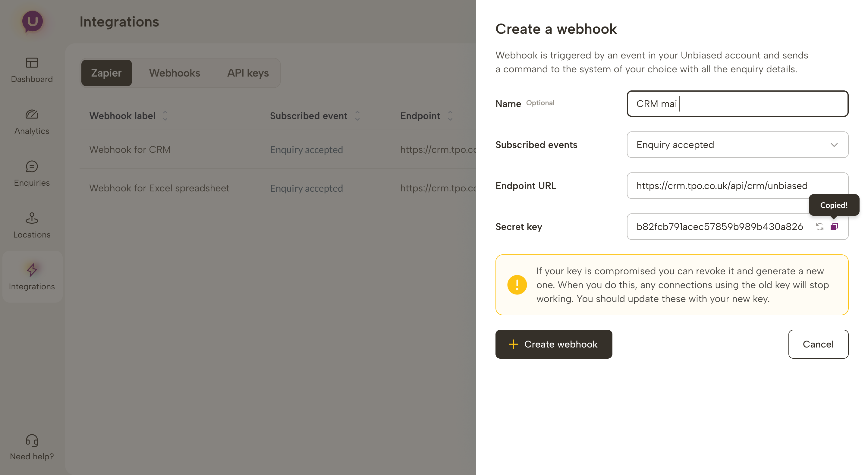Open Dashboard from the sidebar
This screenshot has height=475, width=868.
coord(32,71)
